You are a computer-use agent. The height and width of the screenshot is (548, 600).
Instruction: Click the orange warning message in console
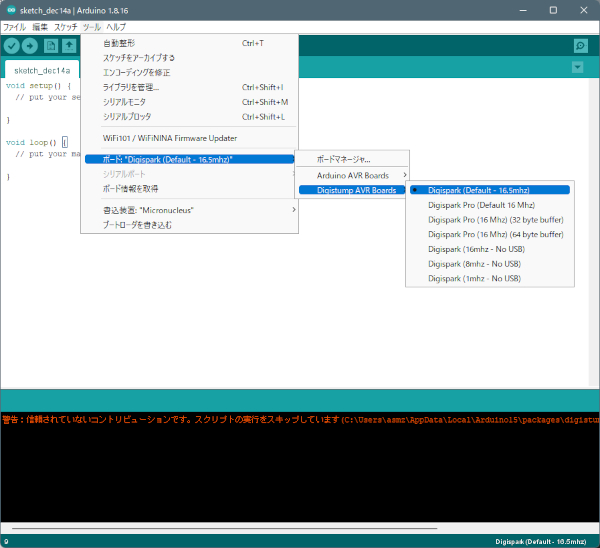pos(300,420)
